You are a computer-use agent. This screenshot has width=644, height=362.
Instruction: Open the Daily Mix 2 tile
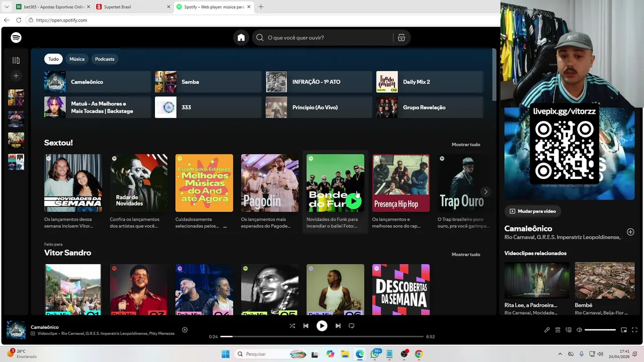pyautogui.click(x=429, y=82)
